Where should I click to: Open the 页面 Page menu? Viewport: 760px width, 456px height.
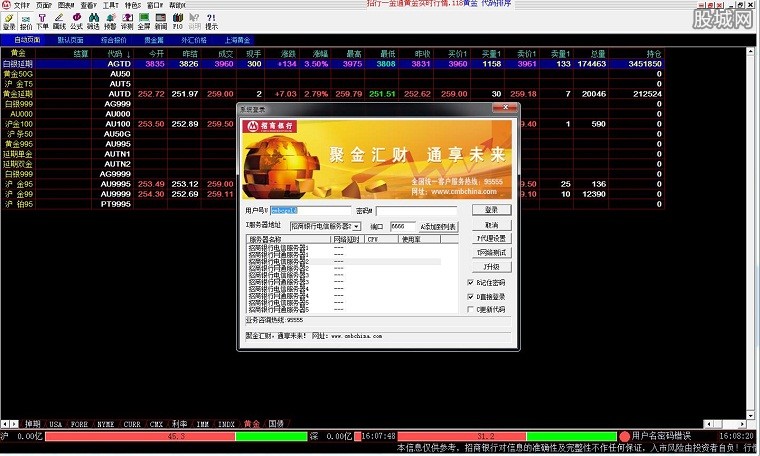[44, 5]
